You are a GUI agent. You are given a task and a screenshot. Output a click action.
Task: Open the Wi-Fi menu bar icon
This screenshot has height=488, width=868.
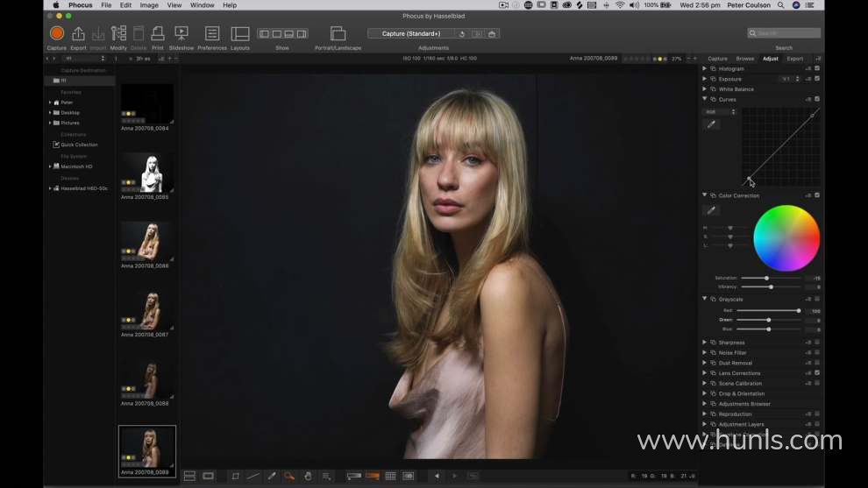pyautogui.click(x=620, y=5)
